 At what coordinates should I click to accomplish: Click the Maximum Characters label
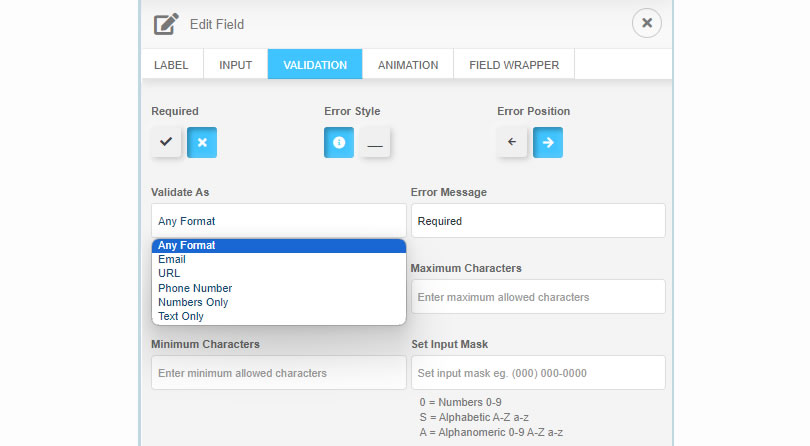(x=466, y=268)
